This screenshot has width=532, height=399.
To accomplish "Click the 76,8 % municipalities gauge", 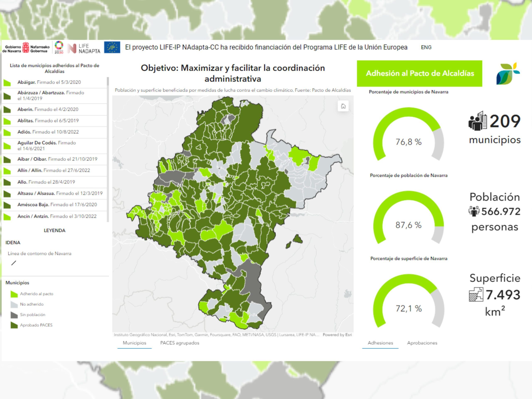I will [408, 134].
